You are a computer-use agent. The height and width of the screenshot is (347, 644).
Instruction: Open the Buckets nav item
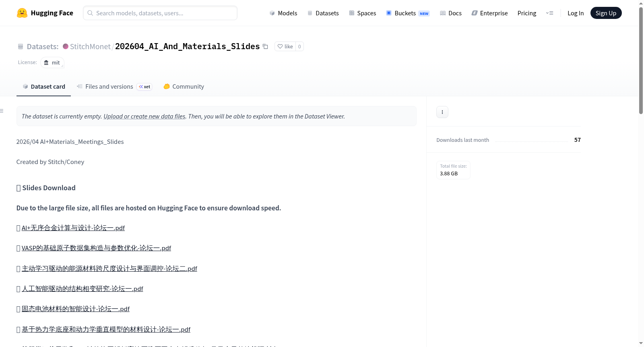tap(408, 13)
